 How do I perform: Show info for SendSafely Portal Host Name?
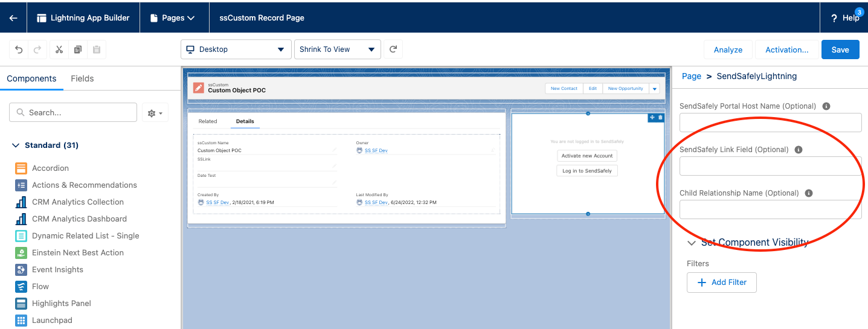pyautogui.click(x=826, y=106)
